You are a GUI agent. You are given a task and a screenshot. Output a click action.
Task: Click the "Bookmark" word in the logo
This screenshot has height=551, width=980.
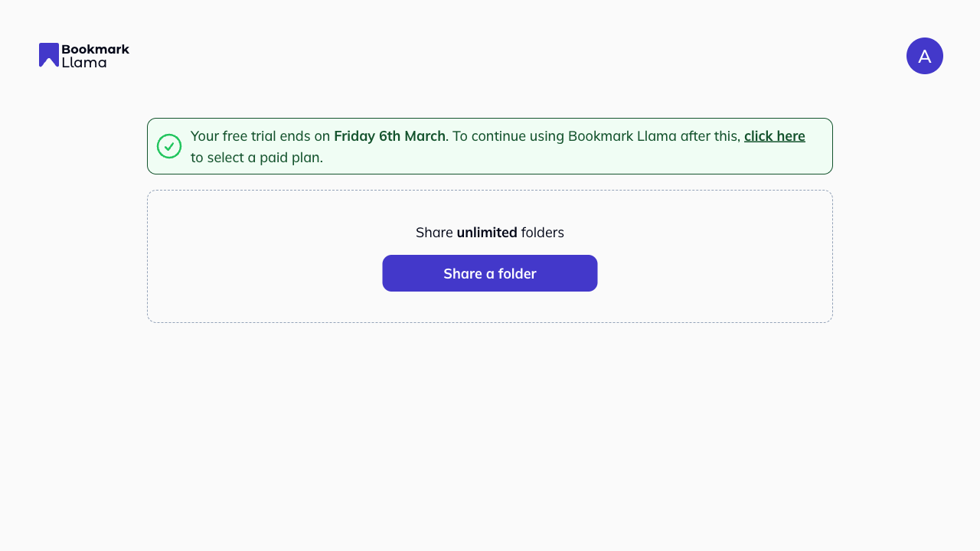95,49
